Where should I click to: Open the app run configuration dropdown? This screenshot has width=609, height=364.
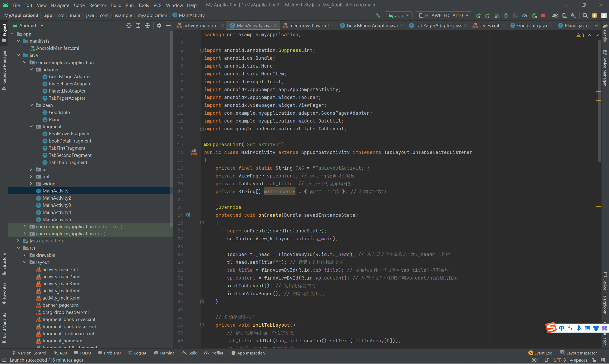point(398,15)
